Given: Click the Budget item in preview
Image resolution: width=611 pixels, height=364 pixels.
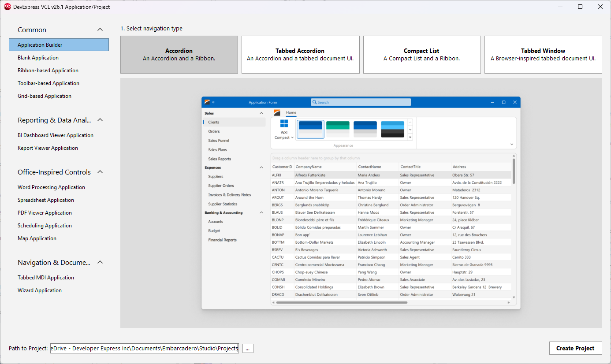Looking at the screenshot, I should click(x=235, y=230).
